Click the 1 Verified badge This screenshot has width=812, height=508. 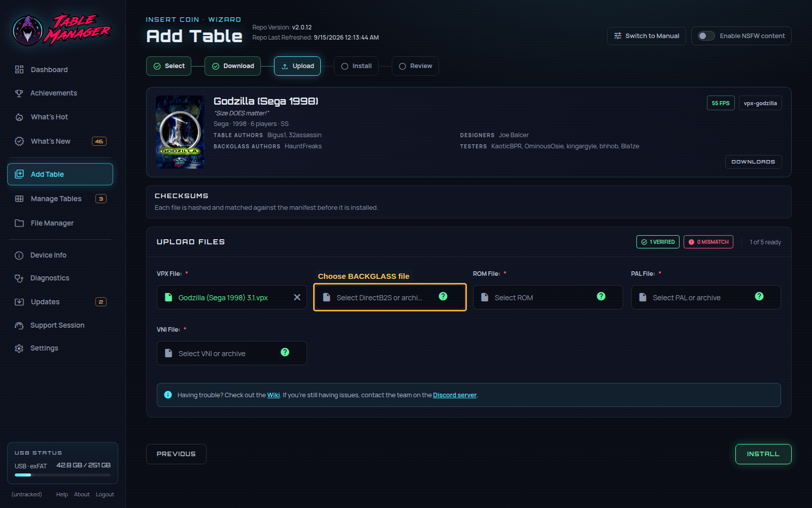click(x=658, y=242)
